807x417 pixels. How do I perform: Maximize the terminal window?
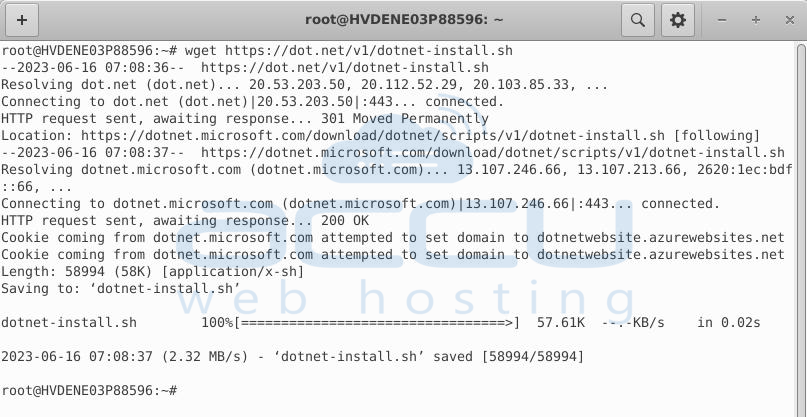coord(756,21)
